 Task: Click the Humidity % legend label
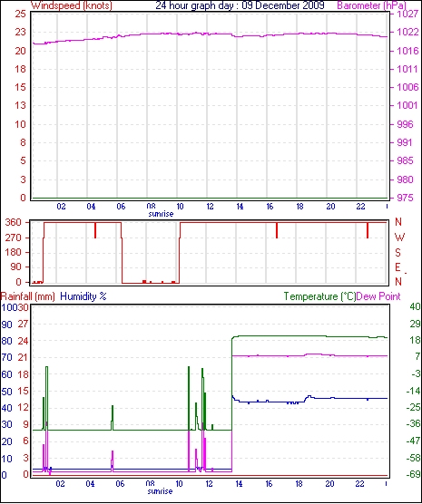point(83,296)
